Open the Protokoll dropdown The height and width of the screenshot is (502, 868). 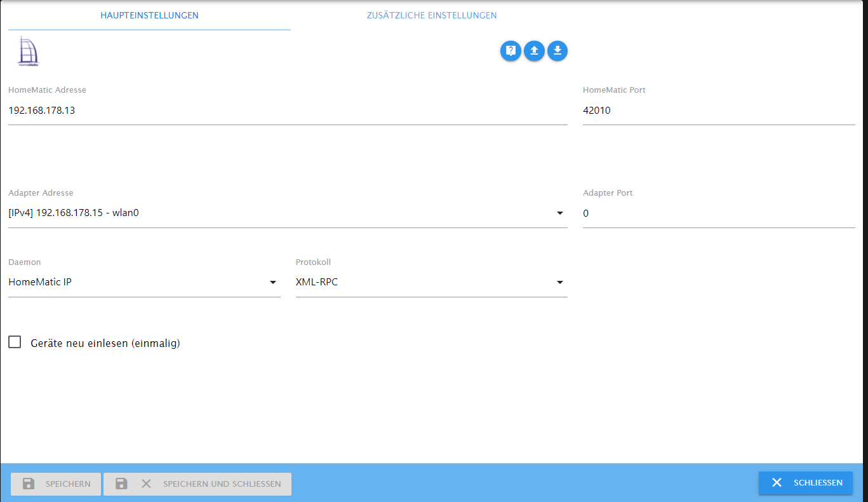click(432, 282)
